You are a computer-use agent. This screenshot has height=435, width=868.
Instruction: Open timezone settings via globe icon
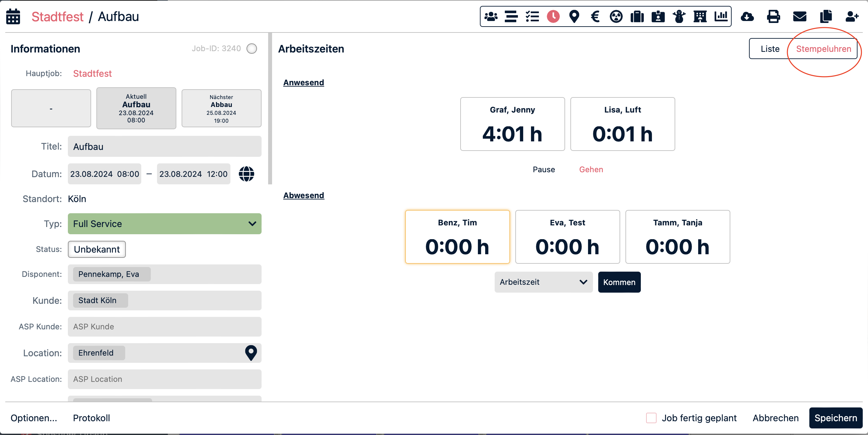(x=246, y=174)
